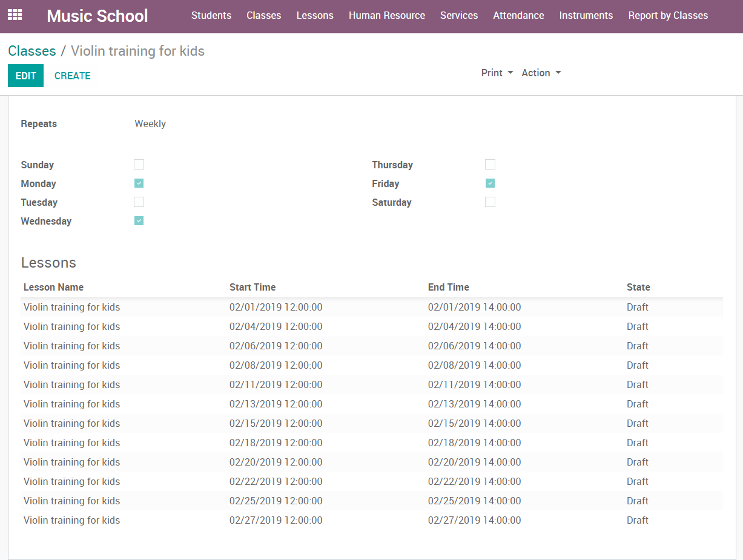Viewport: 743px width, 560px height.
Task: Go to the Instruments menu
Action: click(x=586, y=16)
